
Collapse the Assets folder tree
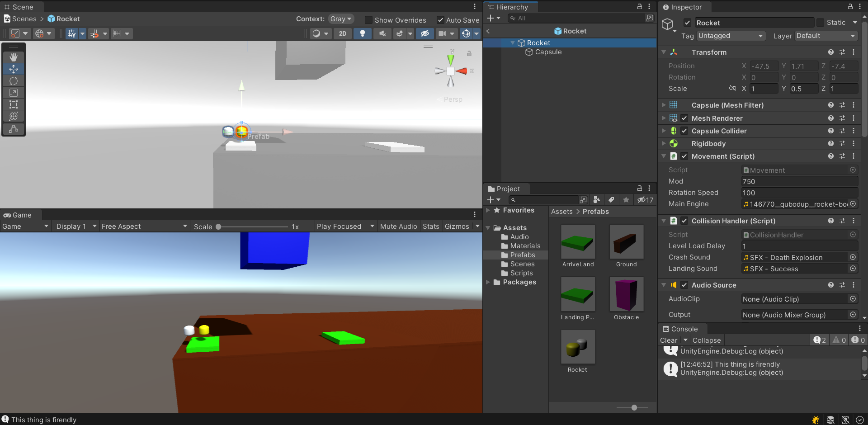click(488, 228)
